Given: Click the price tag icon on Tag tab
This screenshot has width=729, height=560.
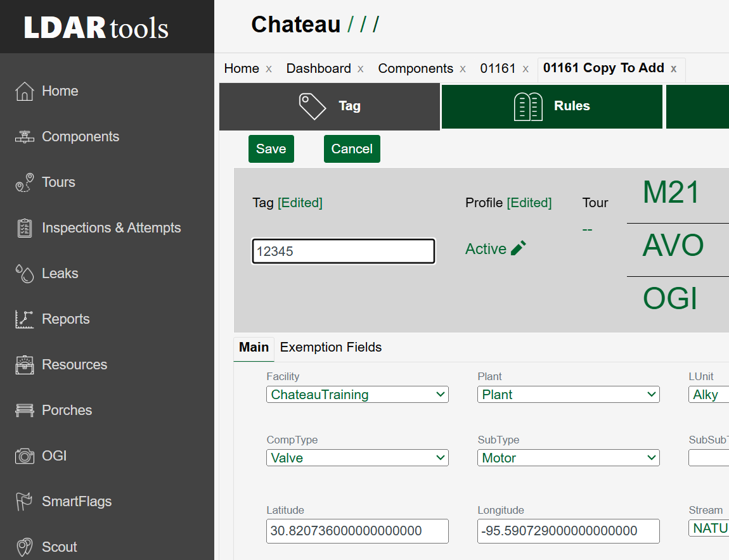Looking at the screenshot, I should pyautogui.click(x=312, y=106).
